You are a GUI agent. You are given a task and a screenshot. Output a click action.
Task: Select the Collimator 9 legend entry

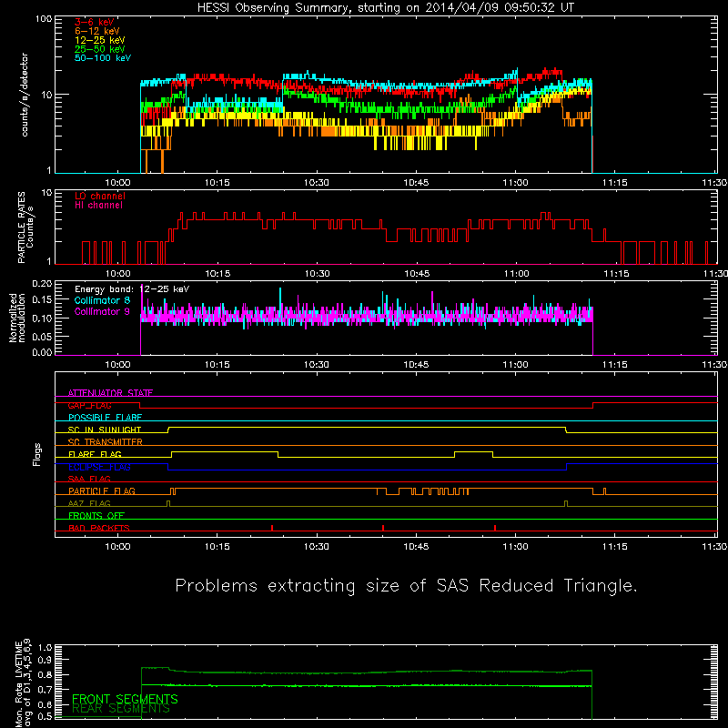[x=102, y=311]
